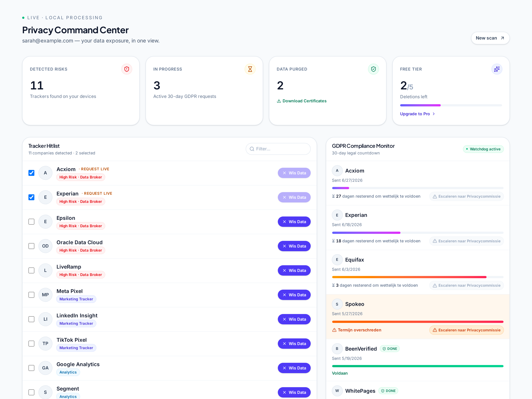Click the Spokeo overdue warning triangle icon
Screen dimensions: 532x399
coord(334,330)
